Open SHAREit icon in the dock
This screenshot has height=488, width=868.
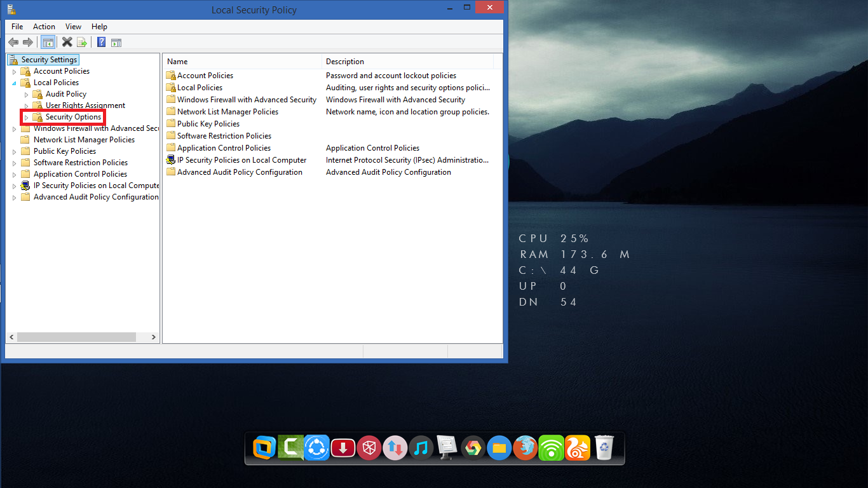click(316, 448)
